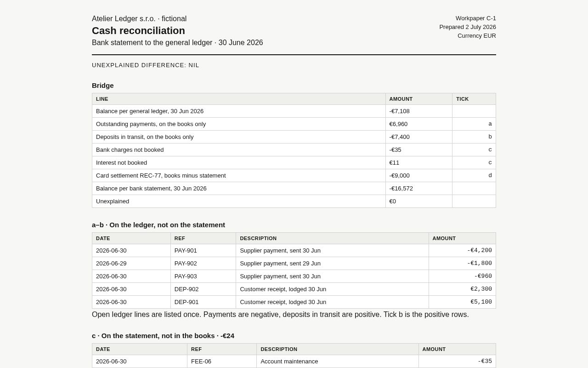Select the -€4,200 amount
The width and height of the screenshot is (588, 368).
[x=480, y=251]
